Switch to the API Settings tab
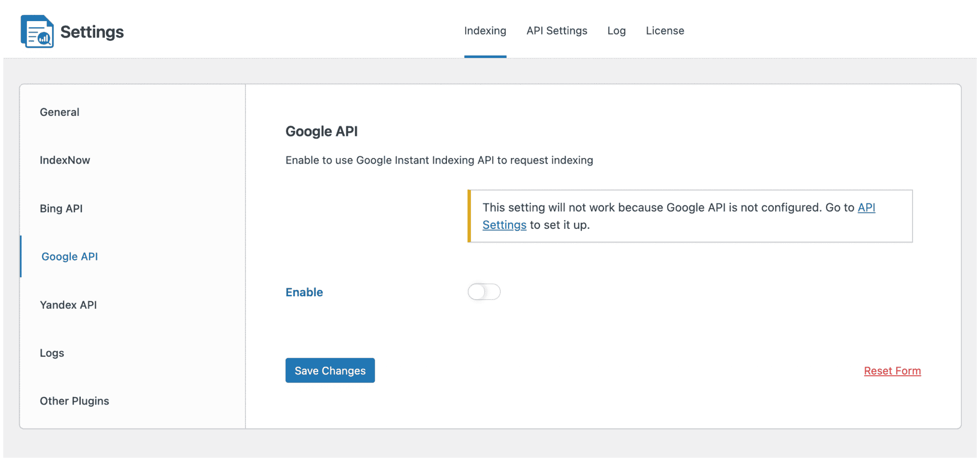The width and height of the screenshot is (980, 461). pos(557,31)
